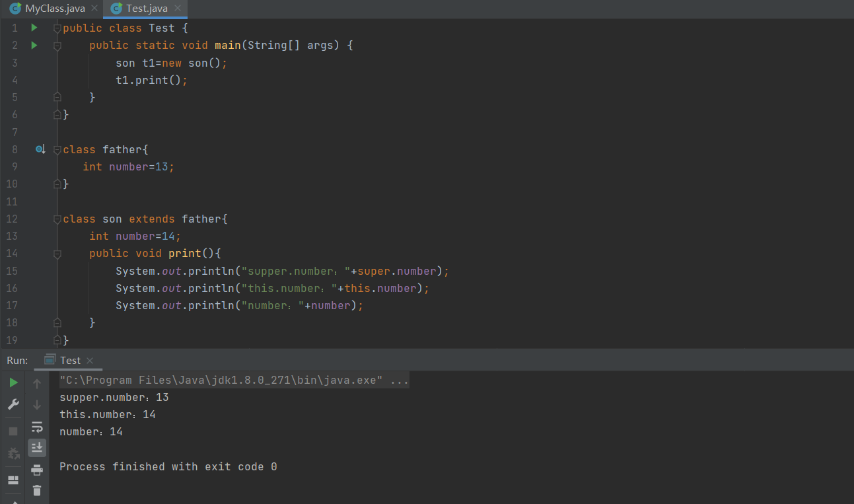Click 'public class Test {' declaration
The image size is (854, 504).
(125, 28)
